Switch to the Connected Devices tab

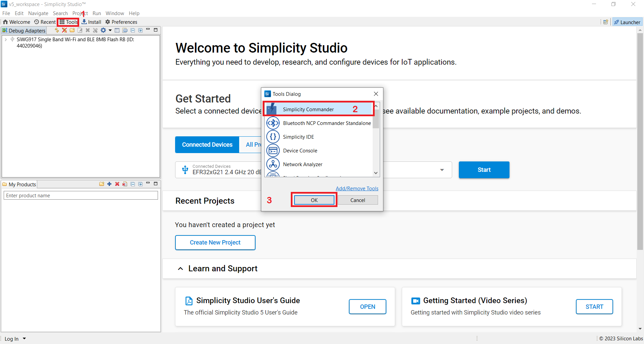(x=207, y=145)
